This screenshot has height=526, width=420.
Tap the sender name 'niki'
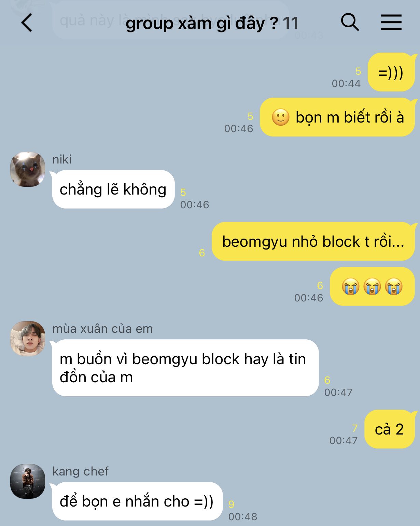tap(62, 159)
